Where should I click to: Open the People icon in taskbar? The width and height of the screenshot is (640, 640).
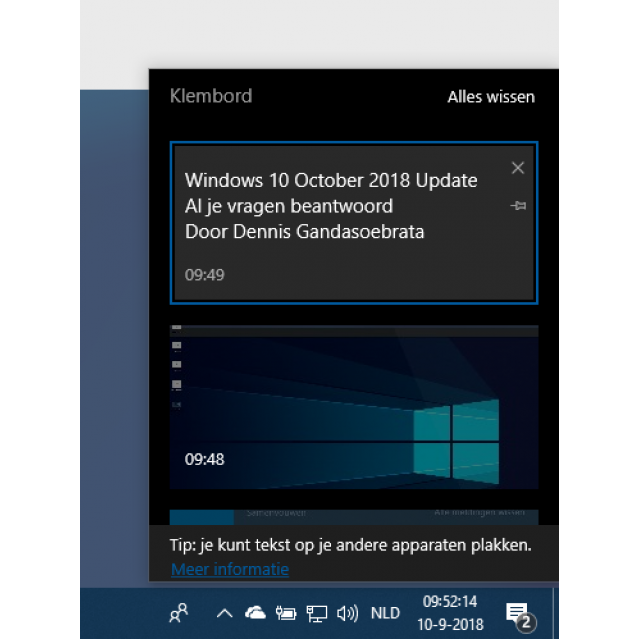178,613
